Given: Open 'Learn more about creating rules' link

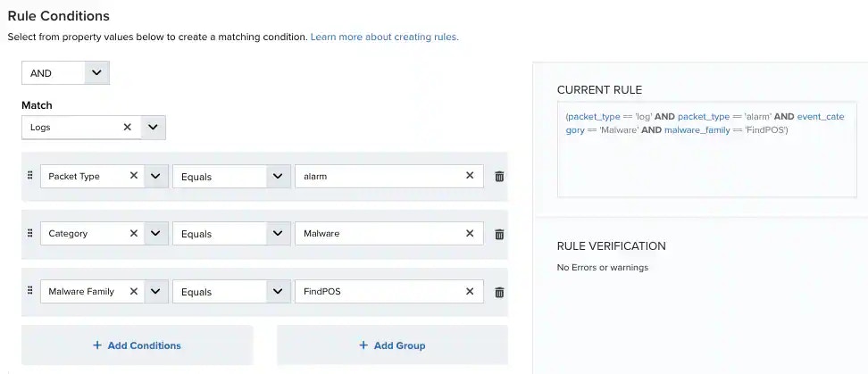Looking at the screenshot, I should coord(384,37).
